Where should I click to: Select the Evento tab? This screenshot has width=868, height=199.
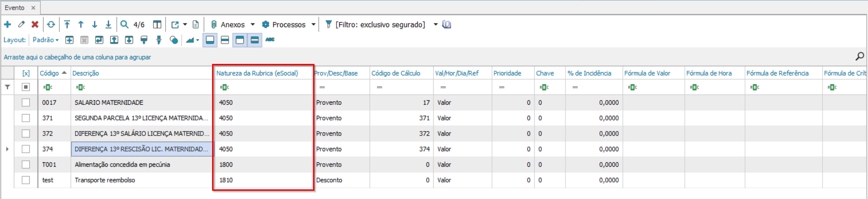click(15, 8)
